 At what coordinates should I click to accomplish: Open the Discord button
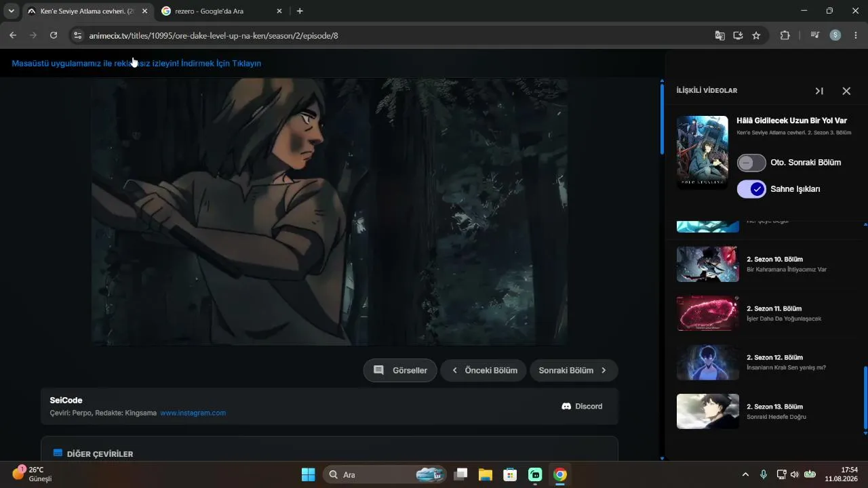pyautogui.click(x=582, y=407)
